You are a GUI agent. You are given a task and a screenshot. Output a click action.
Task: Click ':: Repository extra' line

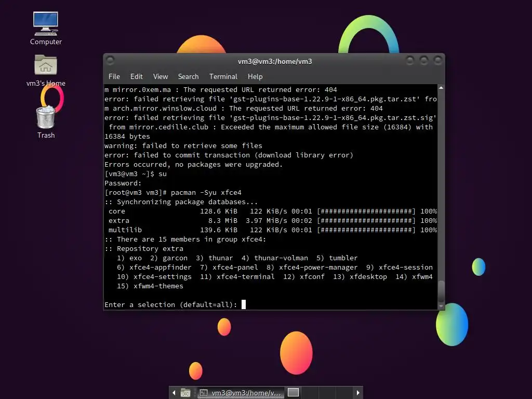point(144,249)
